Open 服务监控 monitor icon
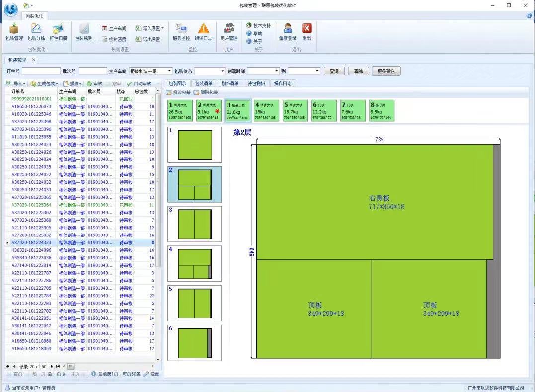Viewport: 535px width, 392px height. 181,32
